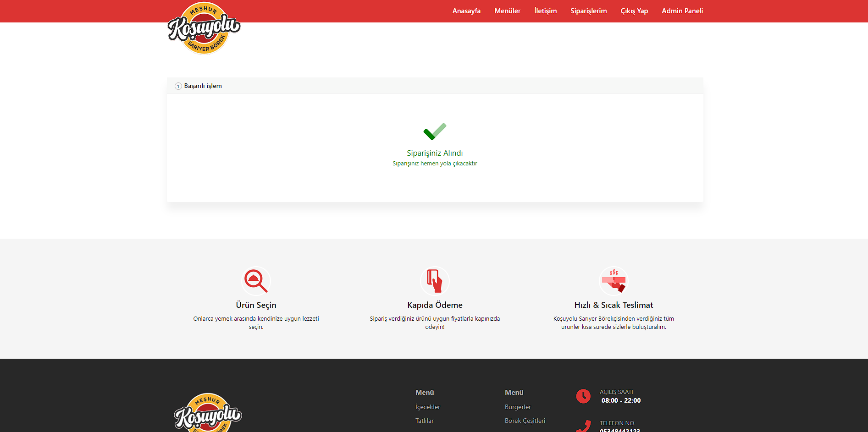Image resolution: width=868 pixels, height=432 pixels.
Task: Click the hot delivery Teslimat icon
Action: (x=614, y=281)
